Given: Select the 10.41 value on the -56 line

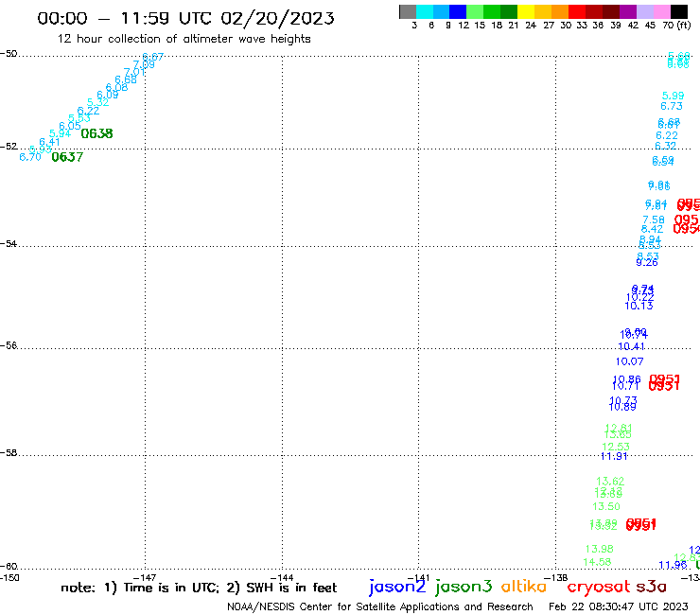Looking at the screenshot, I should coord(631,346).
